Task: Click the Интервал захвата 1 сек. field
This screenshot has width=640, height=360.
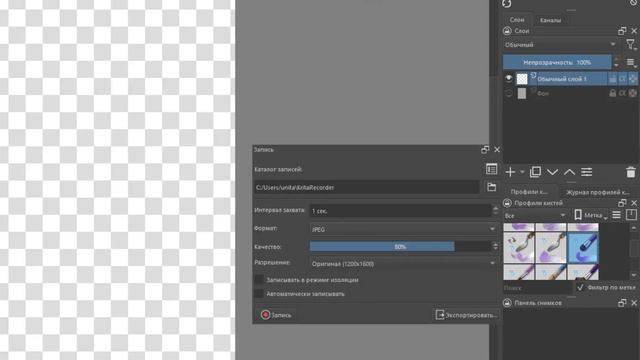Action: click(400, 211)
